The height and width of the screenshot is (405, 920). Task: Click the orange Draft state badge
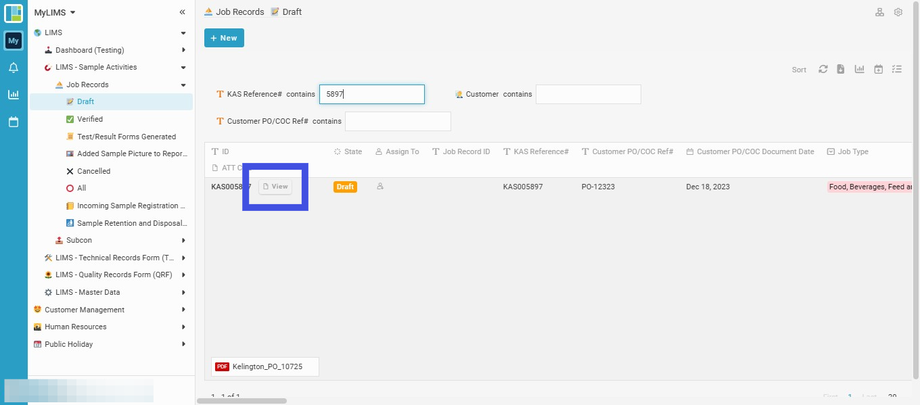pos(345,187)
